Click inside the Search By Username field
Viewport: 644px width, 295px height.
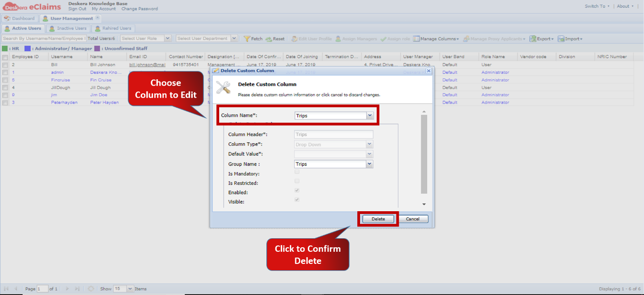(43, 38)
